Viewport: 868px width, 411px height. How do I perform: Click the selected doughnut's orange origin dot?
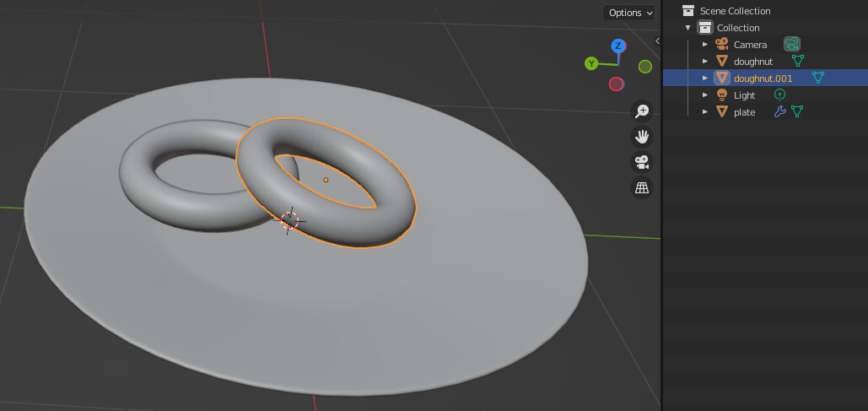point(326,180)
